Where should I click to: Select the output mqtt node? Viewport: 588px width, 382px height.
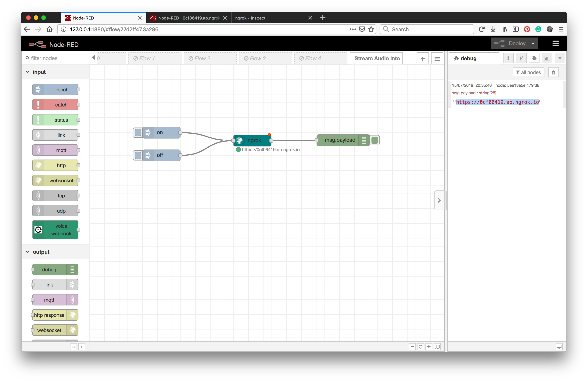coord(55,300)
